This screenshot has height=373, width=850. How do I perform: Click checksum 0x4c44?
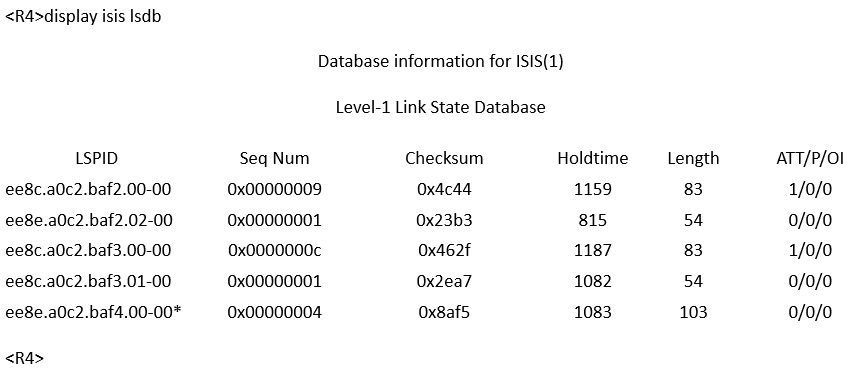tap(444, 189)
